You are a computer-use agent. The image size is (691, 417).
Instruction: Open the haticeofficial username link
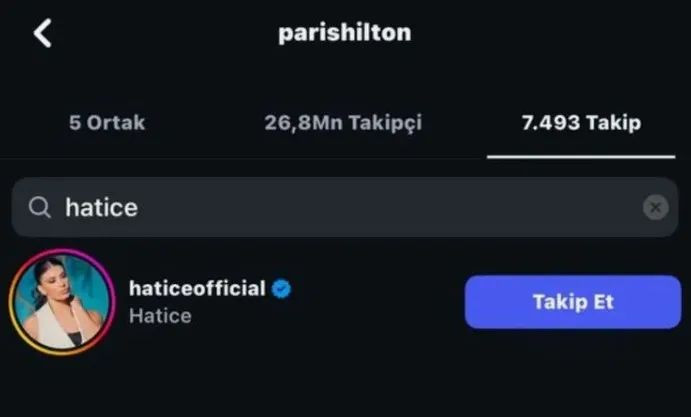[x=197, y=289]
